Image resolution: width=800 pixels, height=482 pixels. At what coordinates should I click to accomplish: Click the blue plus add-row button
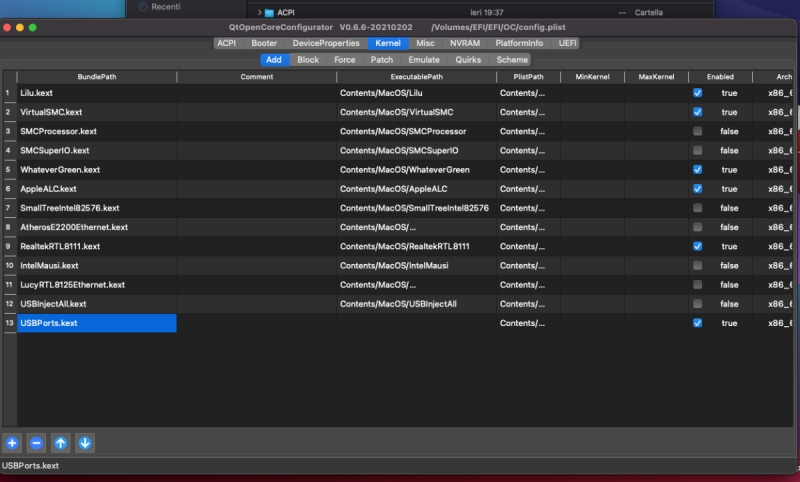coord(12,442)
